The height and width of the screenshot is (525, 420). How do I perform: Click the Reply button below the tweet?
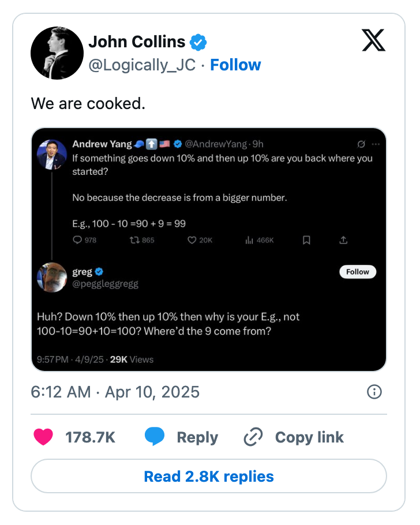coord(197,437)
